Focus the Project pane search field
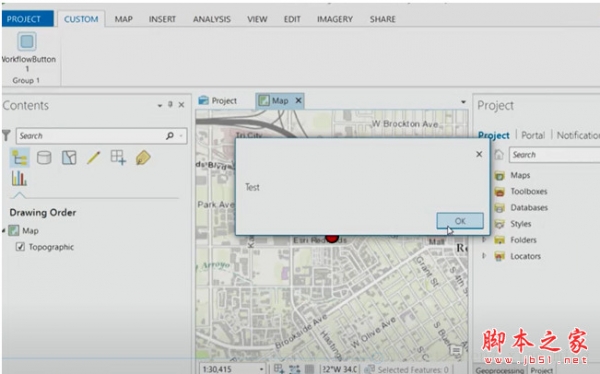600x374 pixels. [x=554, y=155]
